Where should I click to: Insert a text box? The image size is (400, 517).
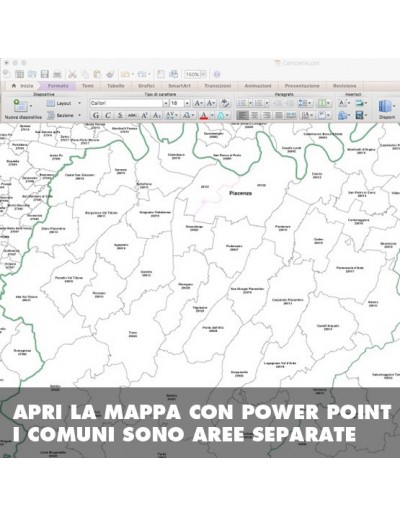[344, 103]
